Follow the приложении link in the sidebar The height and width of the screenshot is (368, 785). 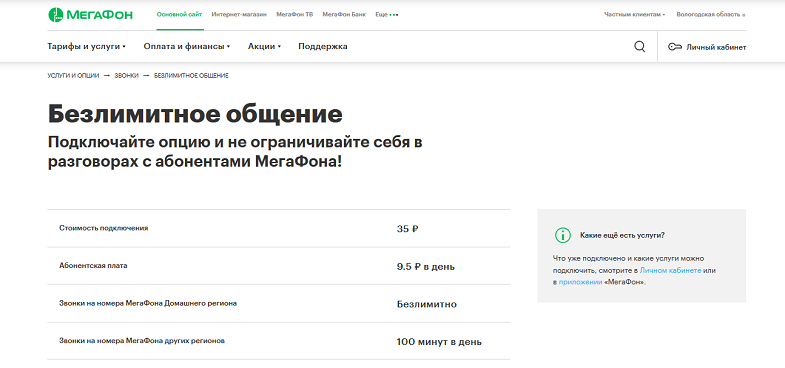click(581, 282)
